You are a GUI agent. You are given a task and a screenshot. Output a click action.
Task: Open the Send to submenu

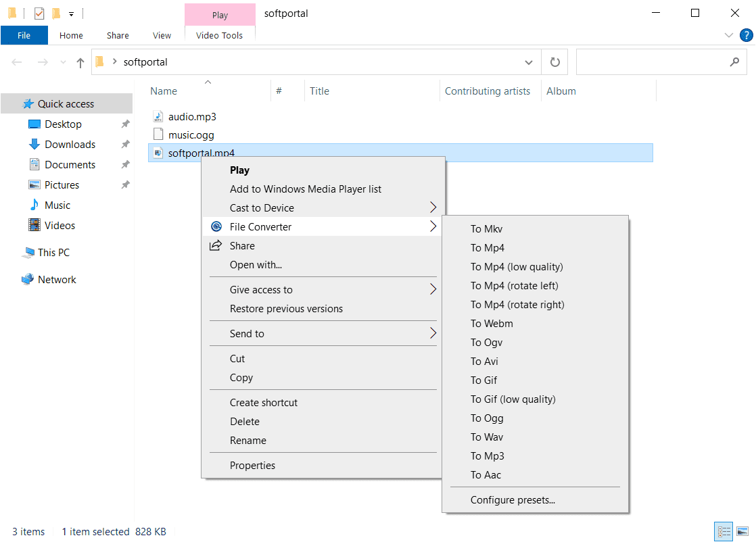click(247, 334)
